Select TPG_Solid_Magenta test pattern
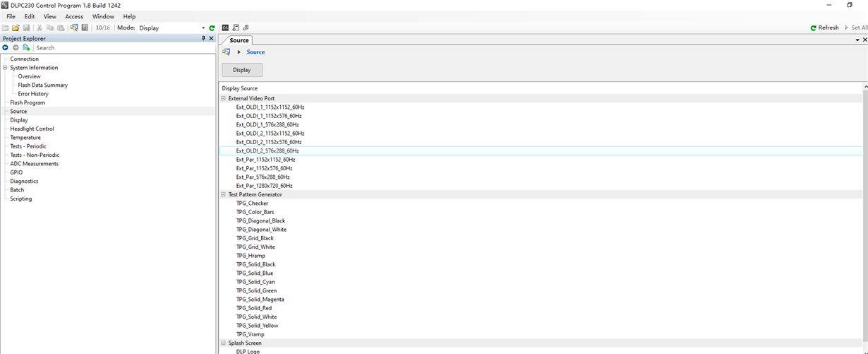The image size is (868, 354). point(260,300)
